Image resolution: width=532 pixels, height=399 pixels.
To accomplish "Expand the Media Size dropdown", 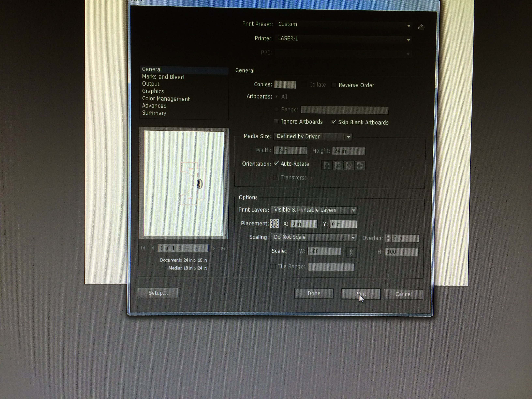I will (313, 137).
